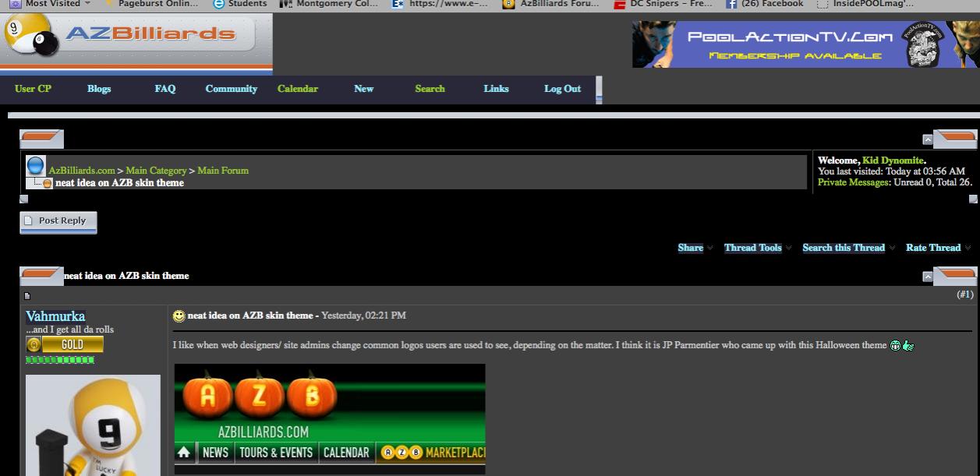
Task: Click the "Yesterday, 02:21 PM" post timestamp
Action: click(364, 316)
